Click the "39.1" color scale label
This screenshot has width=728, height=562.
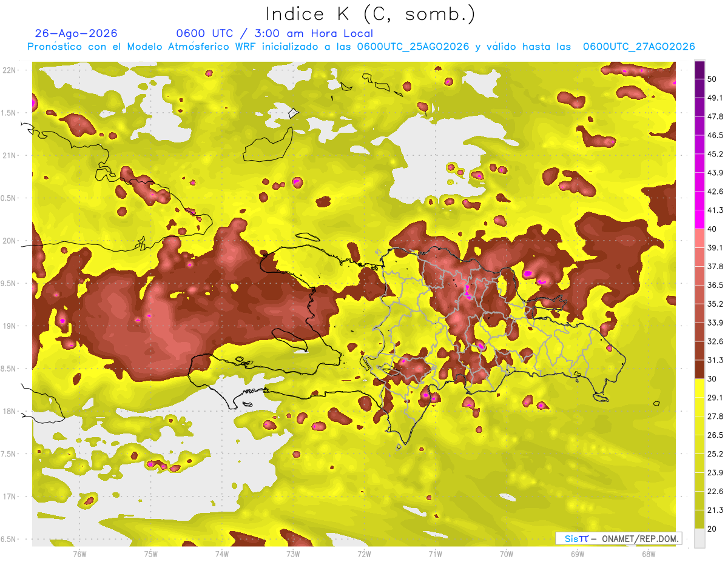(715, 247)
